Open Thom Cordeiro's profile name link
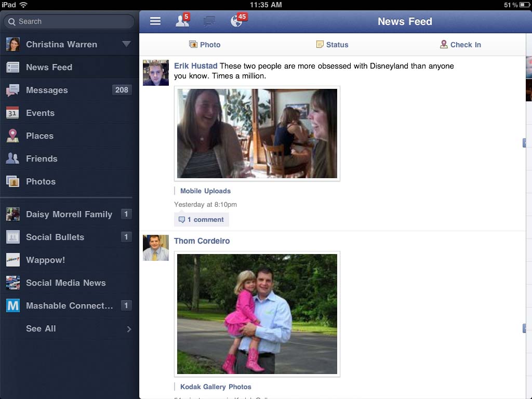532x399 pixels. pos(202,241)
